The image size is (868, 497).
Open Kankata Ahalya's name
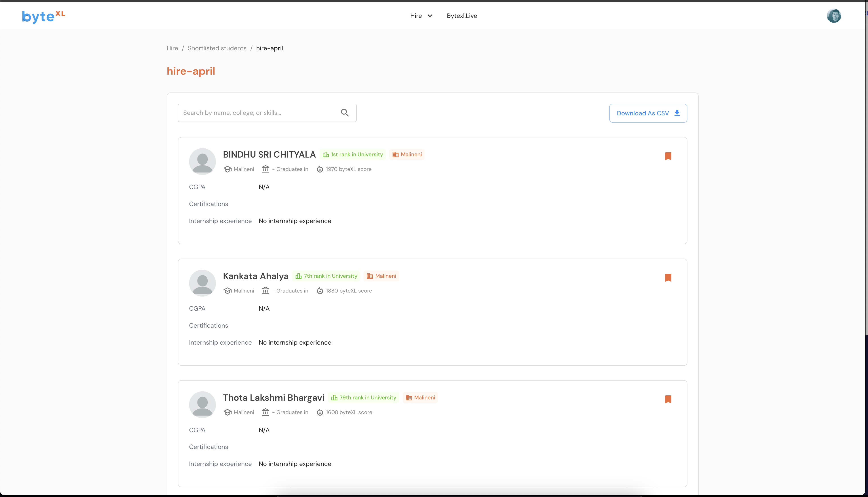256,276
